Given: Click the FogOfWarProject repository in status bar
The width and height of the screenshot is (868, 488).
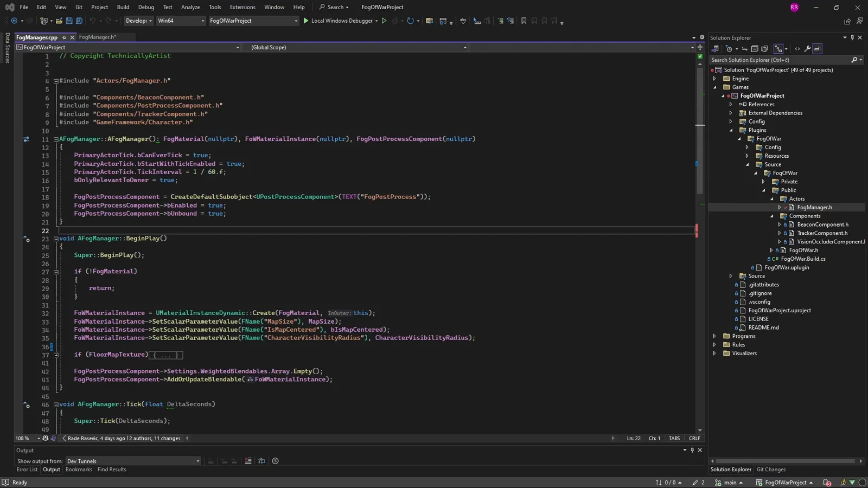Looking at the screenshot, I should (x=784, y=483).
